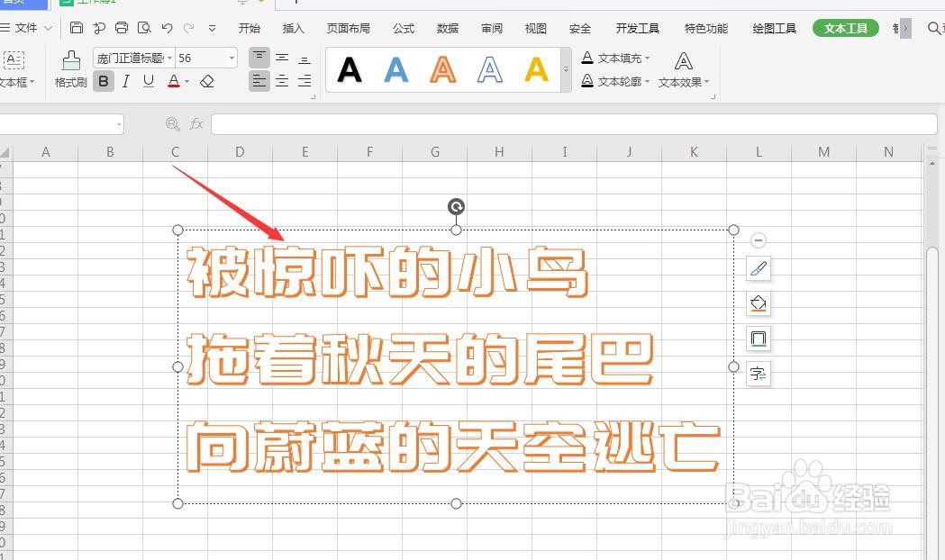Viewport: 945px width, 560px height.
Task: Open the shape outline floating icon
Action: 759,339
